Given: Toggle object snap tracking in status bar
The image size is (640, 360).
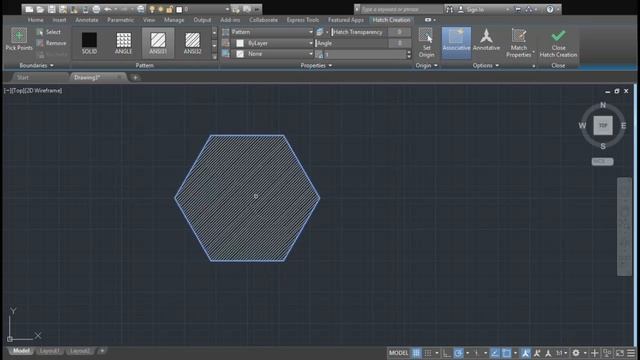Looking at the screenshot, I should tap(494, 353).
